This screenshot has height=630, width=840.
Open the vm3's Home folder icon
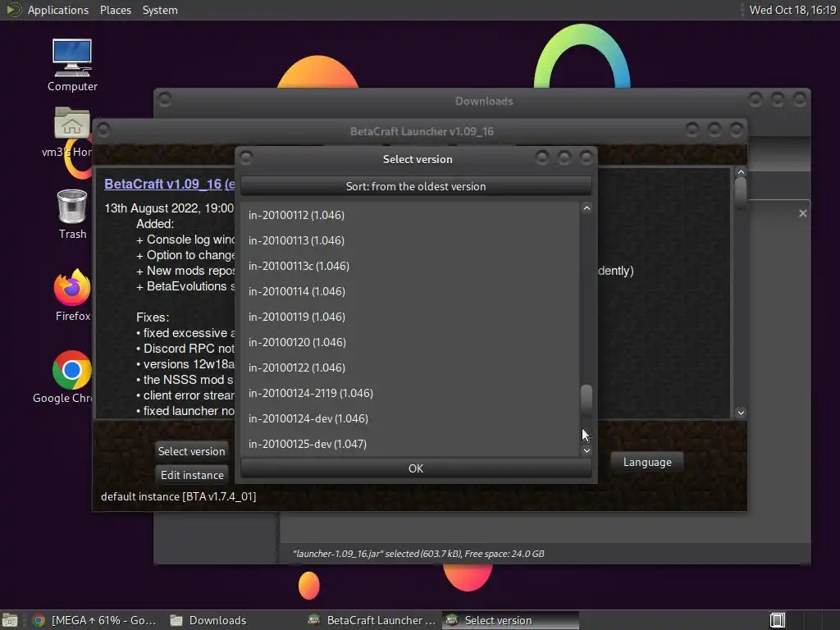tap(72, 132)
